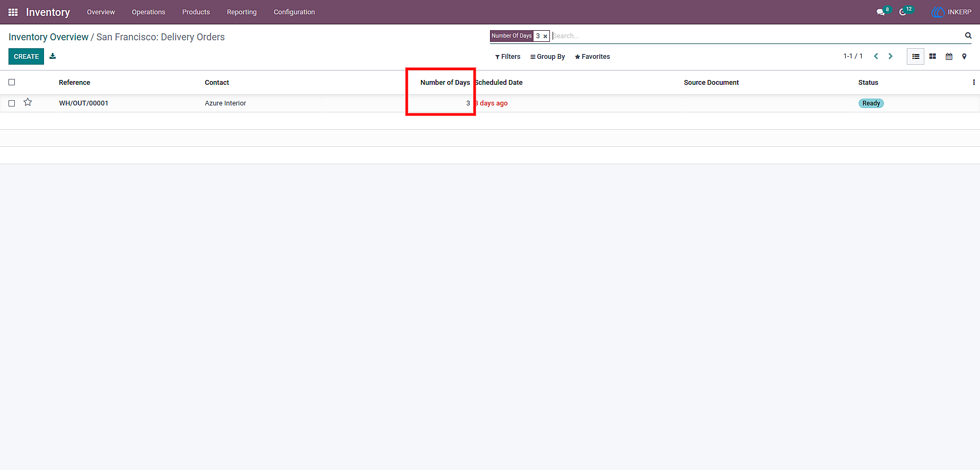This screenshot has height=470, width=980.
Task: Switch to list view
Action: pyautogui.click(x=916, y=56)
